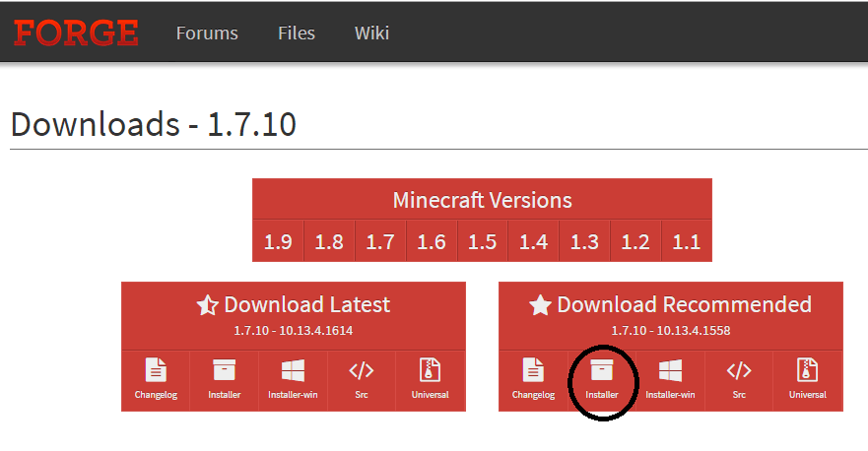The height and width of the screenshot is (451, 868).
Task: Select Minecraft version 1.1
Action: [687, 241]
